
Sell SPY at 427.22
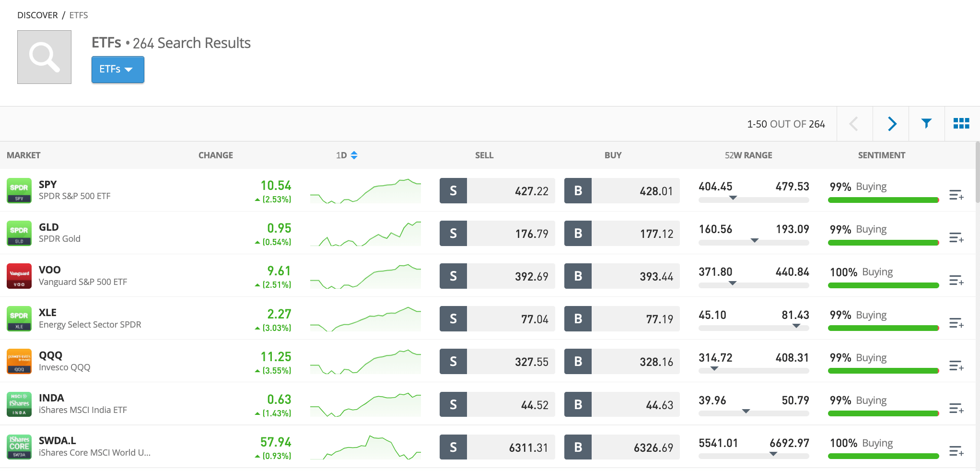(497, 191)
